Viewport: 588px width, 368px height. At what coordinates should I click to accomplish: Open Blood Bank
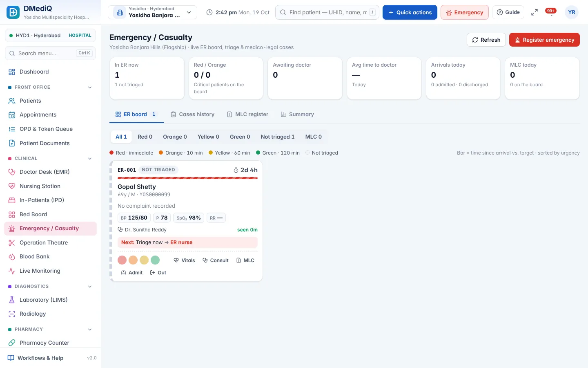click(x=50, y=256)
